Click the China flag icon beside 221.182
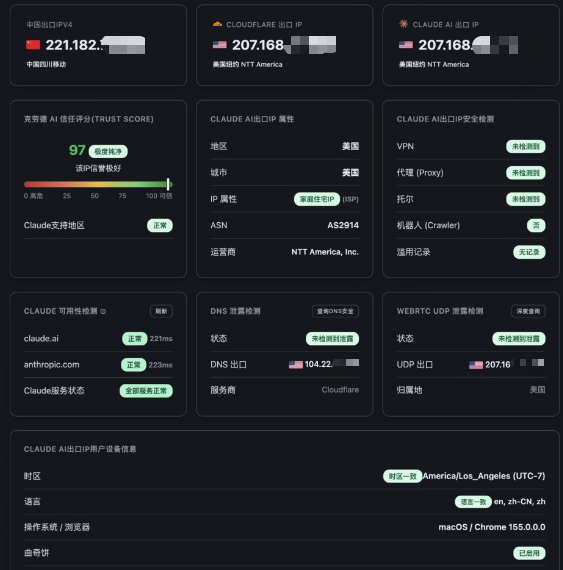 (33, 45)
